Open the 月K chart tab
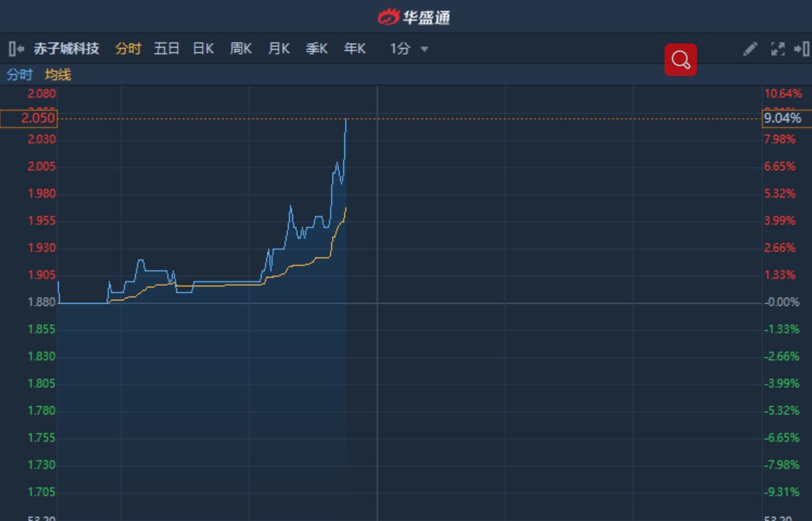 [278, 48]
